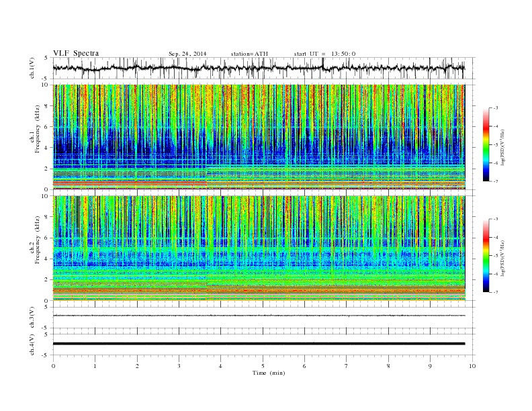
Task: Click the ch.1(V) waveform trace at the top
Action: coord(259,68)
